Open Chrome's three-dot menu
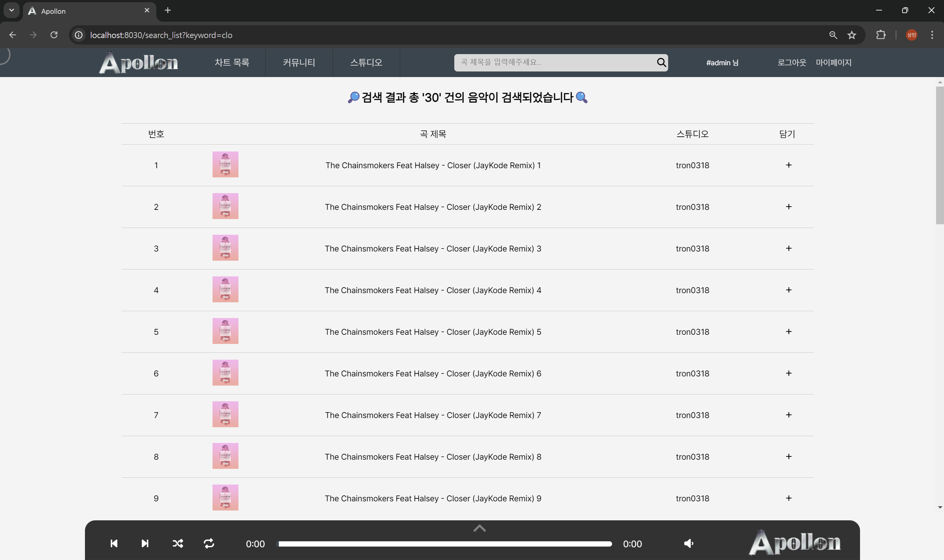 (932, 35)
